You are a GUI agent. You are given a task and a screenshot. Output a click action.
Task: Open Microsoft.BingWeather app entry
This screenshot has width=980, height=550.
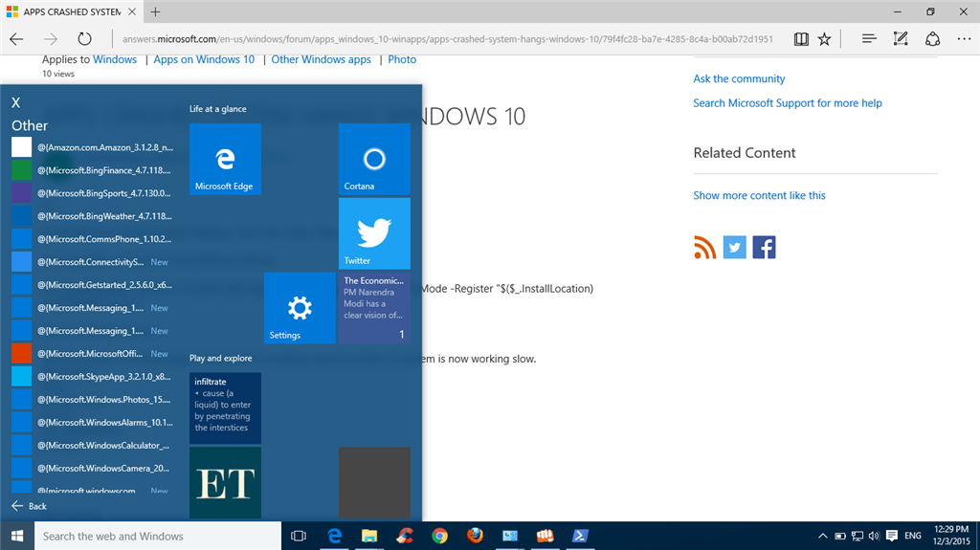93,216
